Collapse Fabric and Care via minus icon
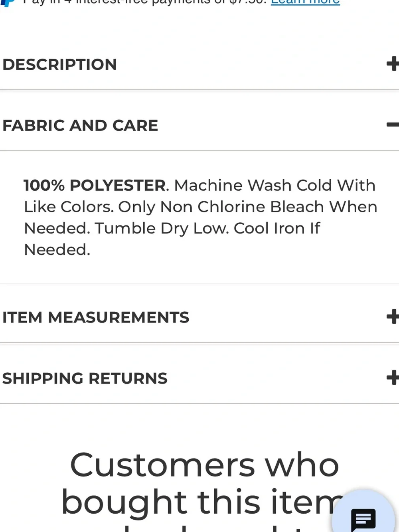 393,125
